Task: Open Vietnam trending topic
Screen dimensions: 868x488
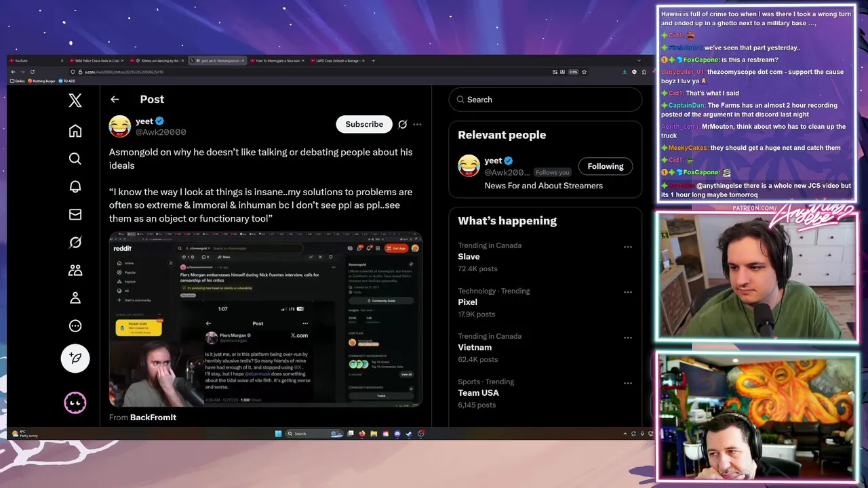Action: tap(475, 348)
